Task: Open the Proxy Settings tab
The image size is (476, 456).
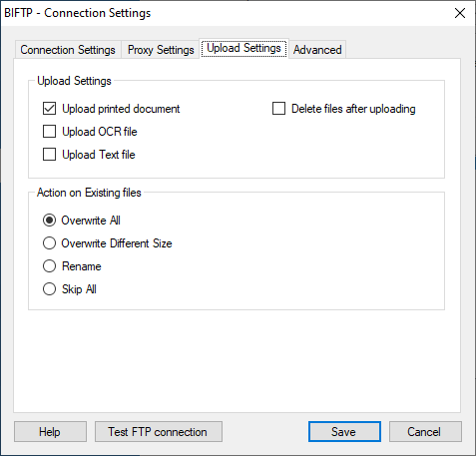Action: click(x=161, y=50)
